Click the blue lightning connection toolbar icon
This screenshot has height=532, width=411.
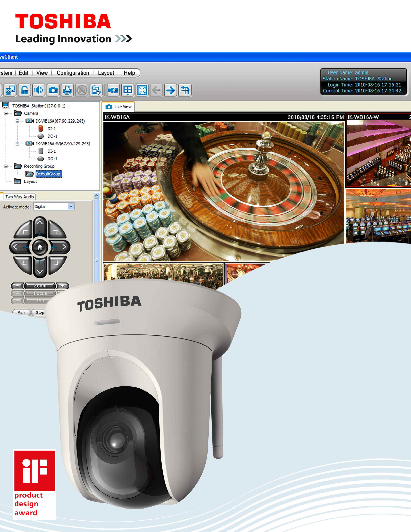coord(113,90)
